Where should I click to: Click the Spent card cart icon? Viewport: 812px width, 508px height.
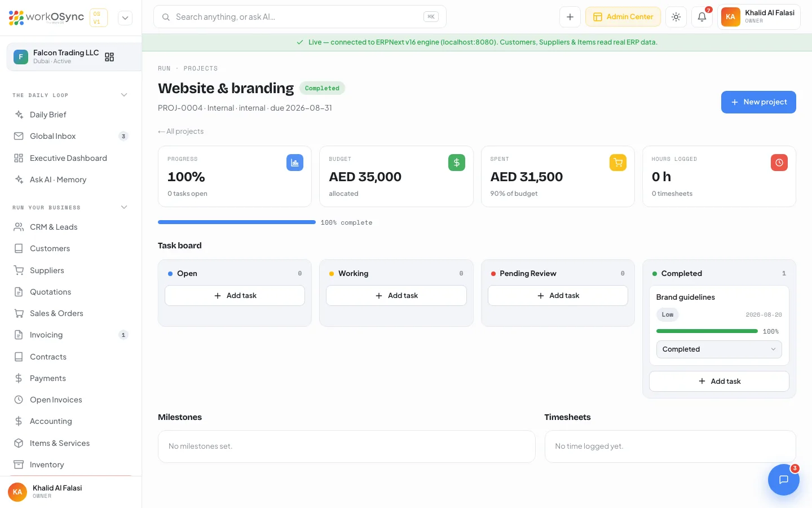click(618, 163)
